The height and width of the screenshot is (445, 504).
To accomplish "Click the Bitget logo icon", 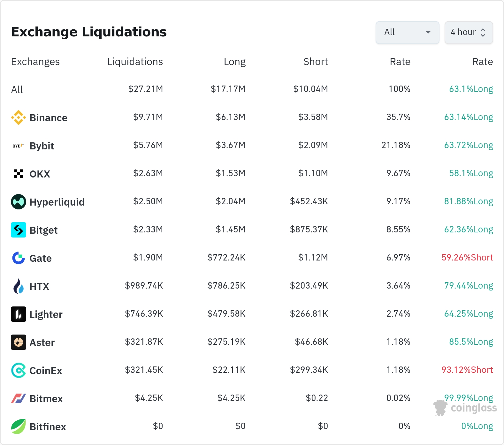I will (x=19, y=230).
